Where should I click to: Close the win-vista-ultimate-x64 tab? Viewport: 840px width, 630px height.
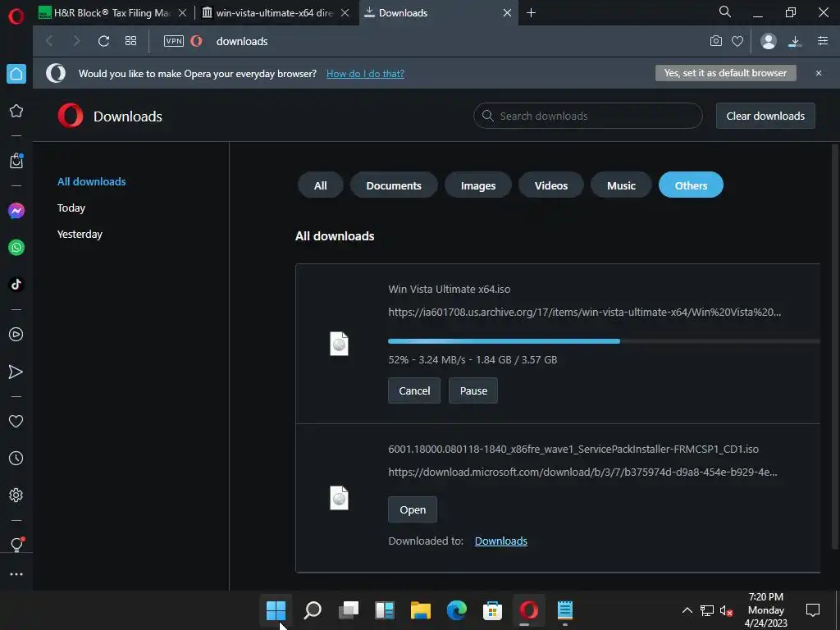point(345,13)
